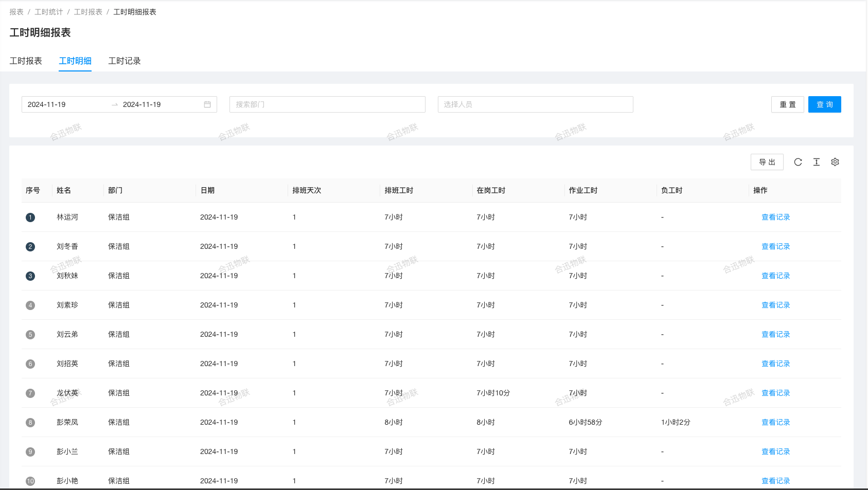Open the row density icon

tap(817, 162)
